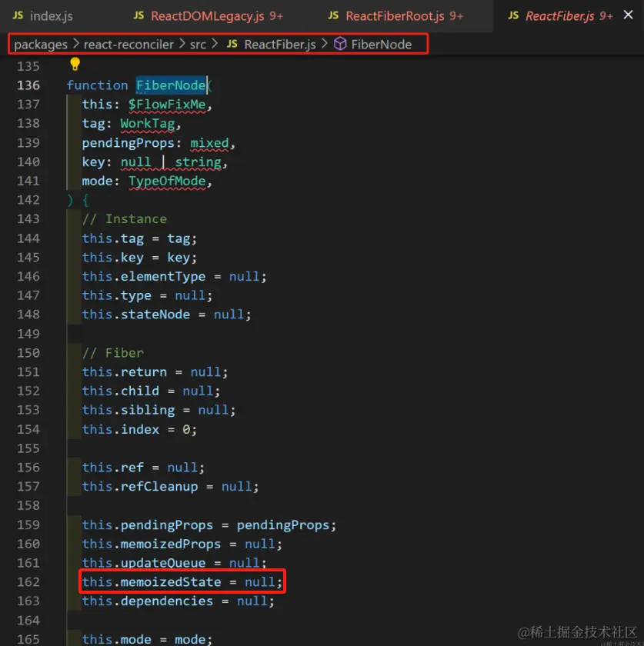
Task: Click the '// Fiber' comment
Action: (113, 353)
